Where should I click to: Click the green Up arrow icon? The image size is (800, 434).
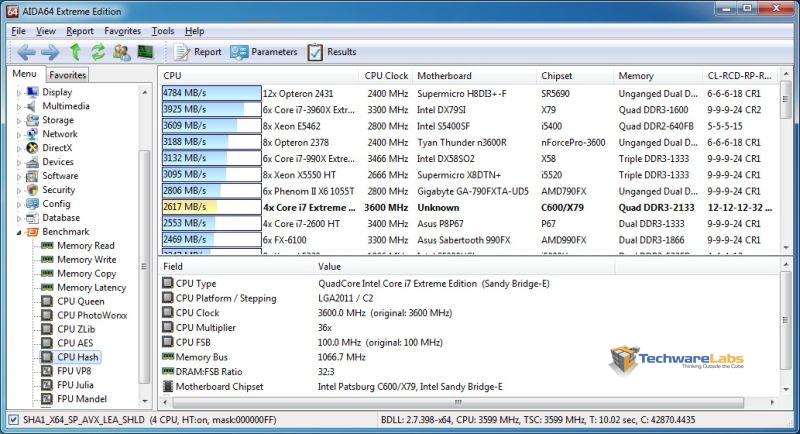(76, 52)
